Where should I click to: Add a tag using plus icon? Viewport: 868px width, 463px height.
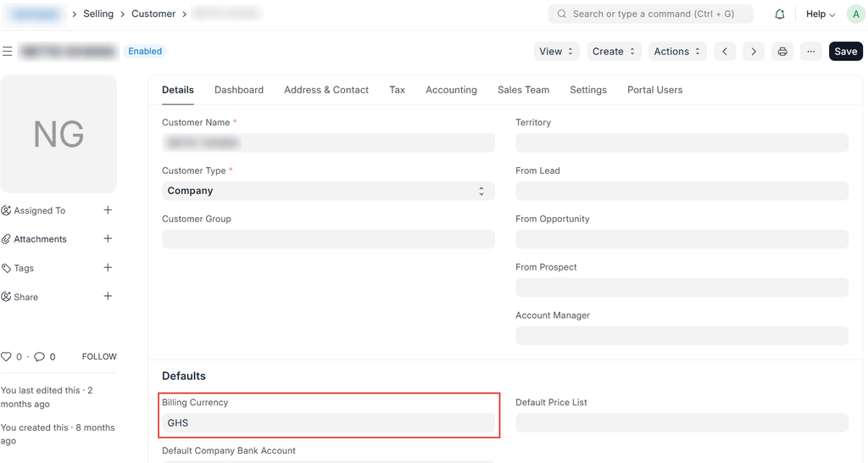click(108, 268)
